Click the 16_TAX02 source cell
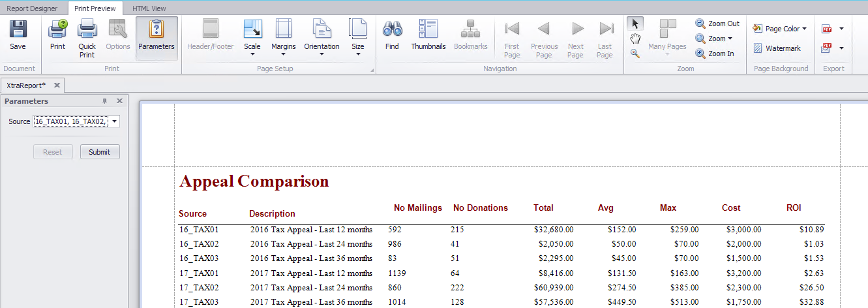Screen dimensions: 868x308 [x=199, y=244]
